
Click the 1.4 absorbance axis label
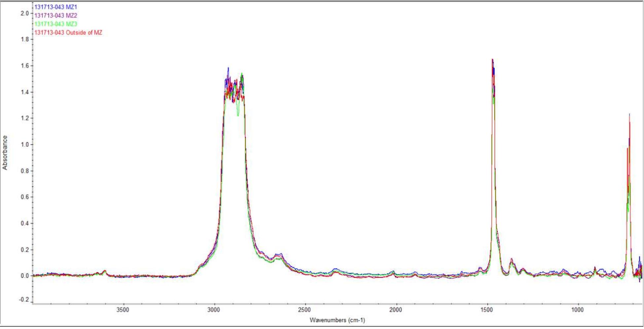25,92
